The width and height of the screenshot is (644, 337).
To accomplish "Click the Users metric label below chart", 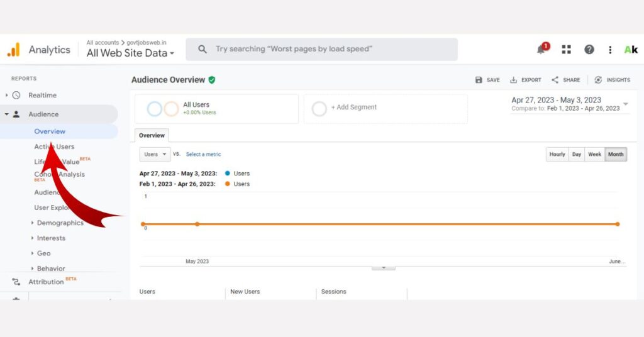I will pyautogui.click(x=147, y=292).
